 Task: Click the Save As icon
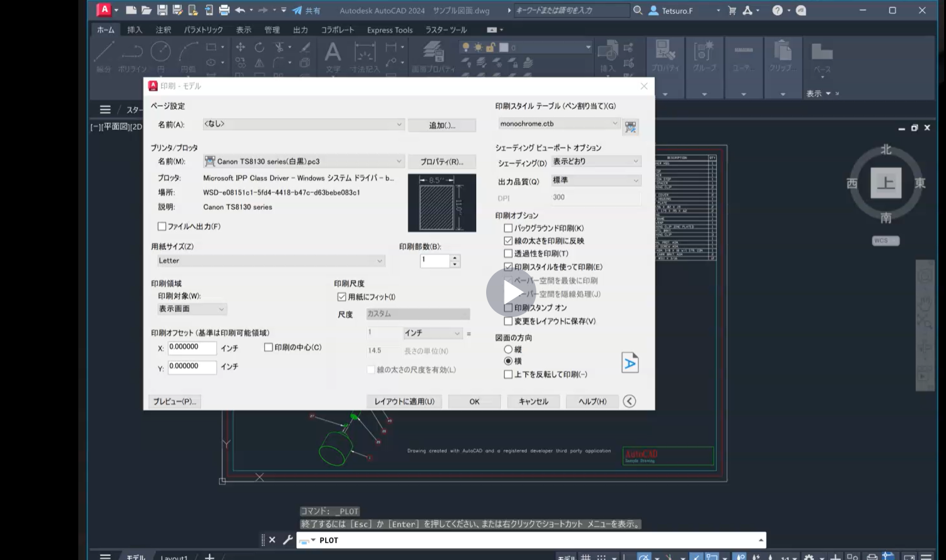[x=177, y=10]
